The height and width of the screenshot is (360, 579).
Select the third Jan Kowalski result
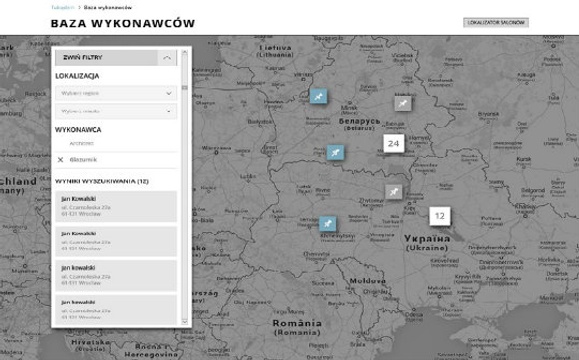coord(116,275)
